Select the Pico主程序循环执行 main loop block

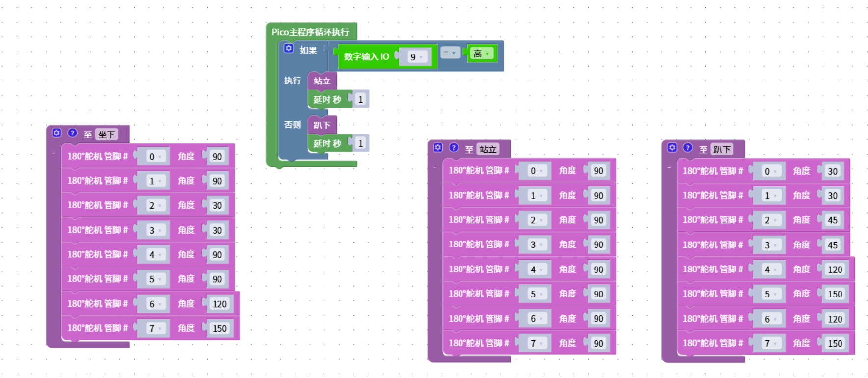pyautogui.click(x=310, y=32)
